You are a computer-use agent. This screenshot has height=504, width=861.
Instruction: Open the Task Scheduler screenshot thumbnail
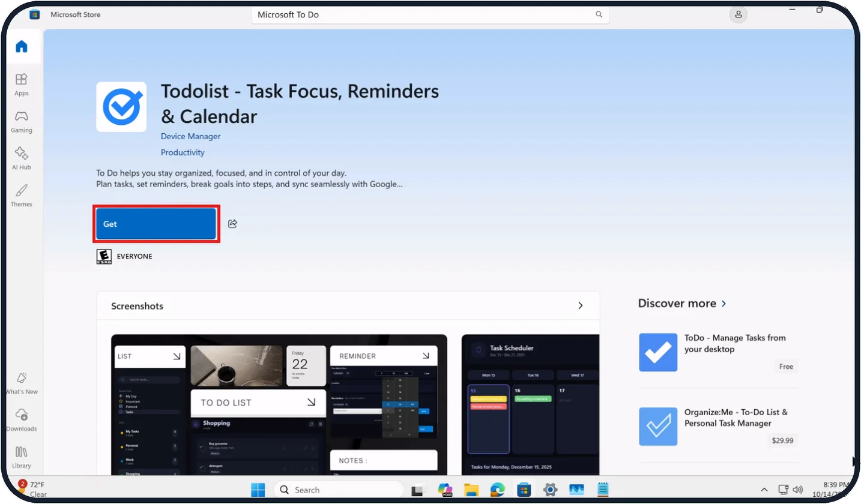coord(530,405)
